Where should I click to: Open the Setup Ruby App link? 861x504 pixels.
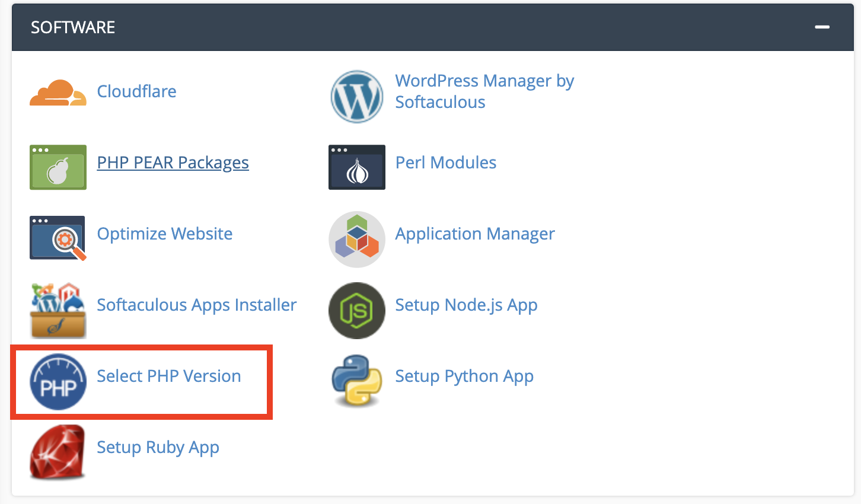click(x=158, y=447)
